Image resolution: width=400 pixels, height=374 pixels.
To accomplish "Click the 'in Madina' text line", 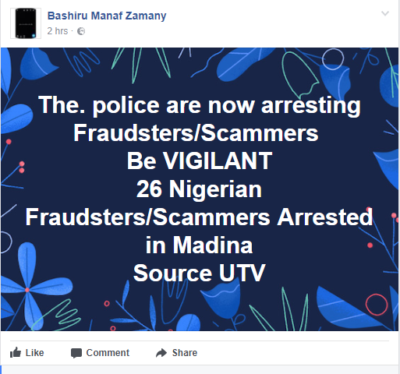I will pyautogui.click(x=199, y=245).
